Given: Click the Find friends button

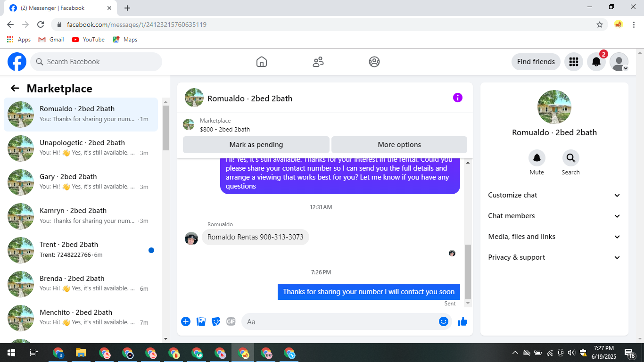Looking at the screenshot, I should [x=536, y=62].
